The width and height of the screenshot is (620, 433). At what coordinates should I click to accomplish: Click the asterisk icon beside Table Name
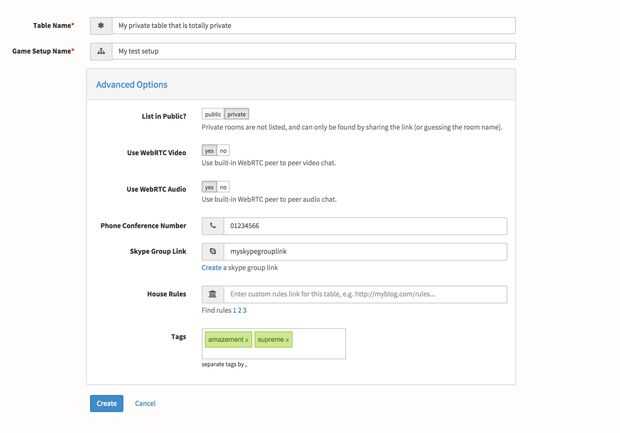click(x=101, y=25)
